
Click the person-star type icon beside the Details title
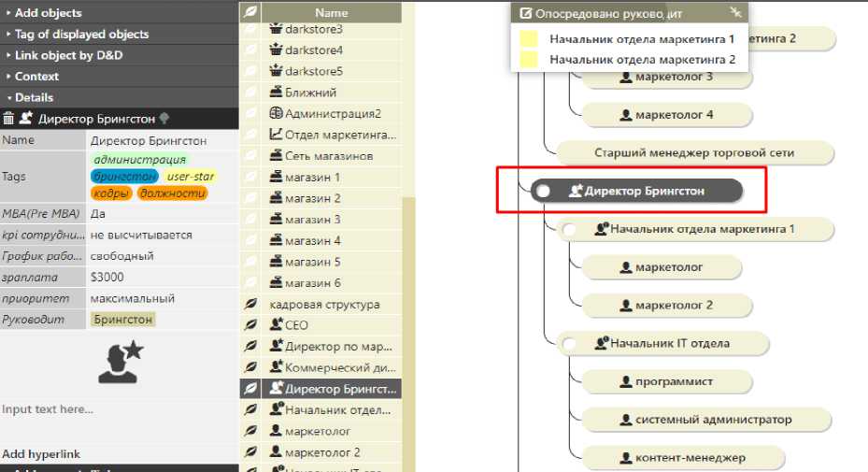tap(26, 118)
